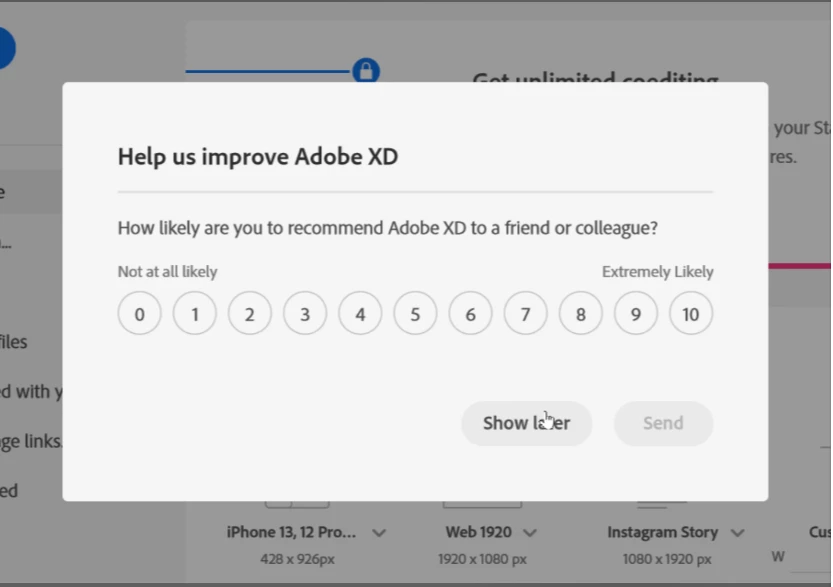The width and height of the screenshot is (833, 587).
Task: Choose rating 9 on the scale
Action: pos(636,313)
